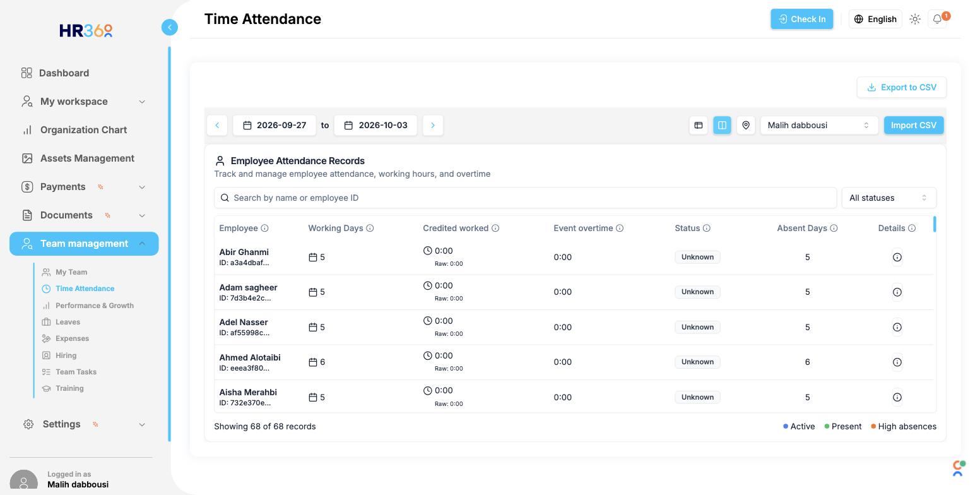The height and width of the screenshot is (495, 980).
Task: Click the HR360 logo
Action: pos(86,30)
